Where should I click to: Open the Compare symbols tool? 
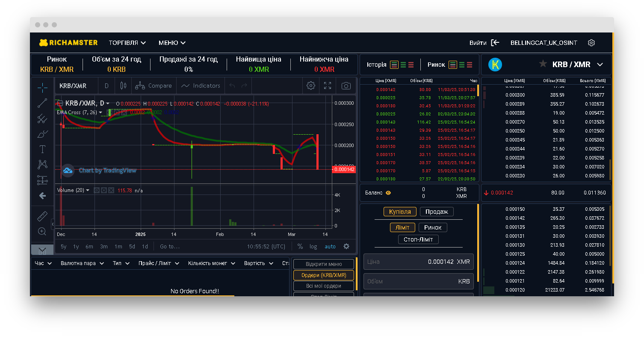153,85
